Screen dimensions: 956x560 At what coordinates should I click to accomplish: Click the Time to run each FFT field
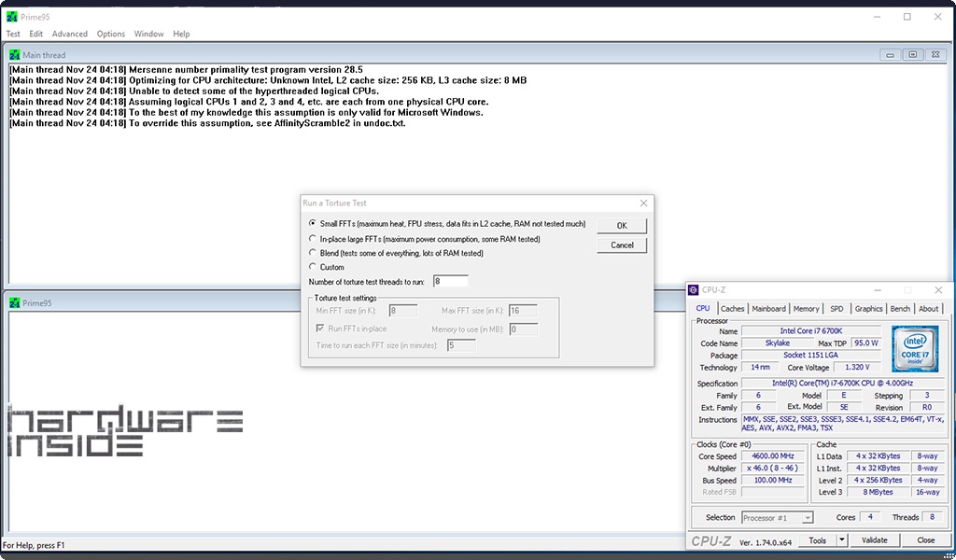point(461,345)
